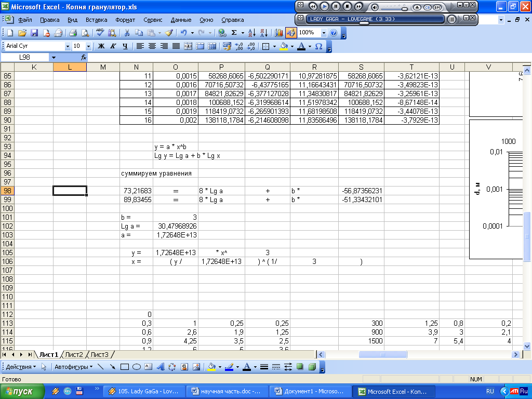Create a new blank workbook
The width and height of the screenshot is (532, 399).
(10, 33)
